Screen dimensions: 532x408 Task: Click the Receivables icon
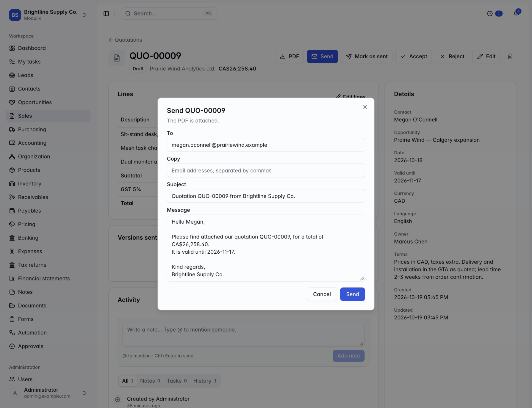(x=12, y=197)
